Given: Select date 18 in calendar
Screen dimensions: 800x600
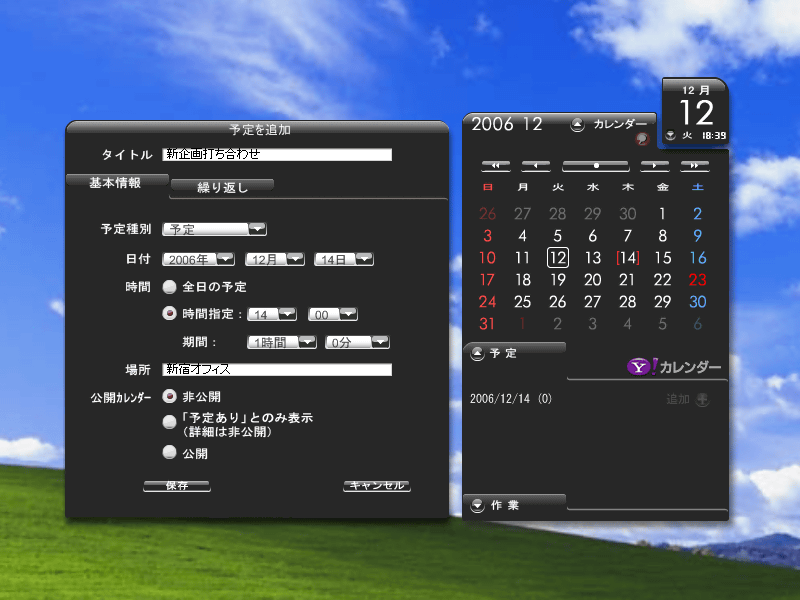Looking at the screenshot, I should point(522,280).
